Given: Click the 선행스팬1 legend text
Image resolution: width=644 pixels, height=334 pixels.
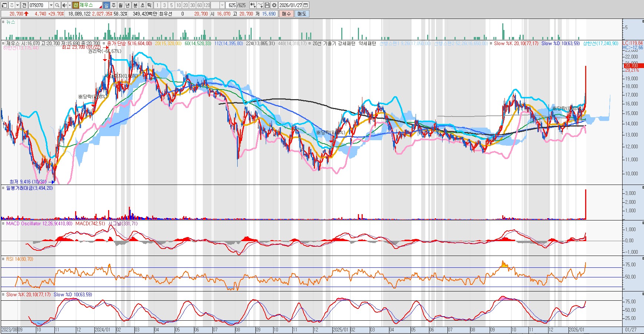Looking at the screenshot, I should (405, 43).
